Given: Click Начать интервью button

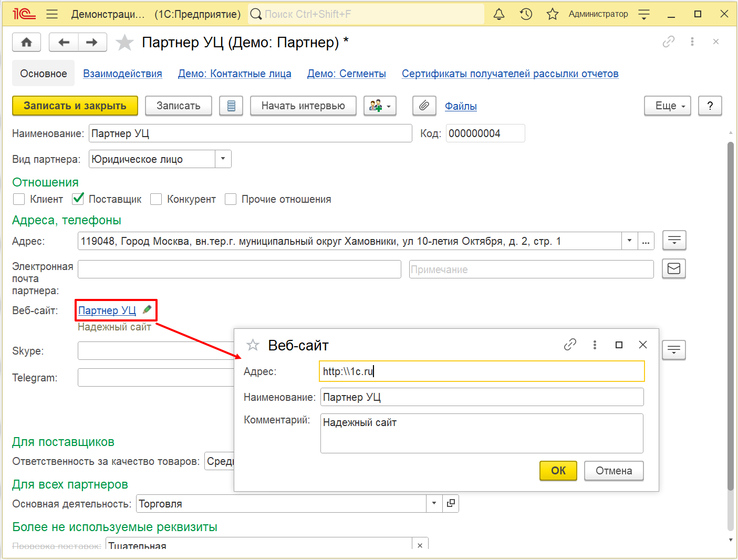Looking at the screenshot, I should pos(303,106).
